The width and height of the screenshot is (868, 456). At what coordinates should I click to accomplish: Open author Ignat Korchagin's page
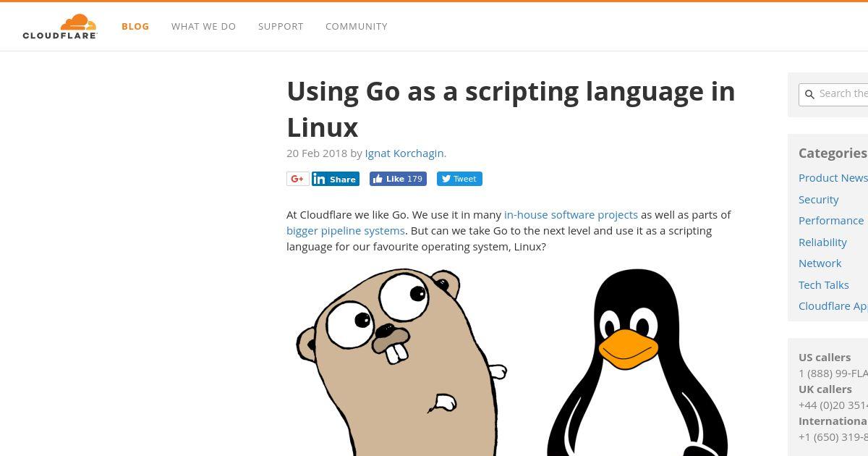404,153
